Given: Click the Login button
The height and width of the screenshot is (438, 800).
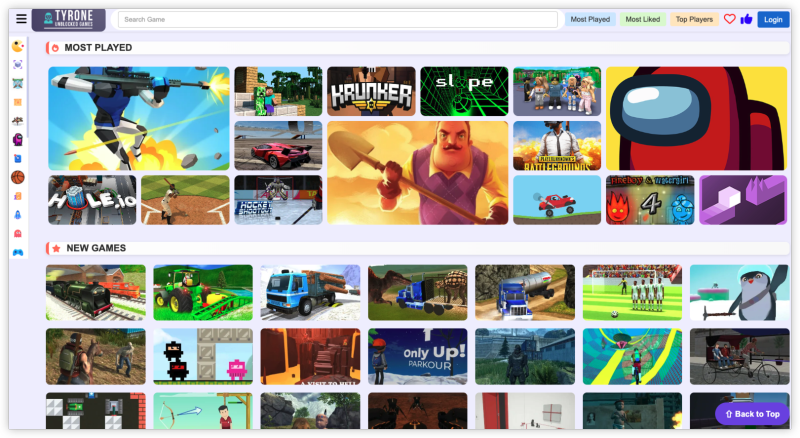Looking at the screenshot, I should [x=773, y=19].
